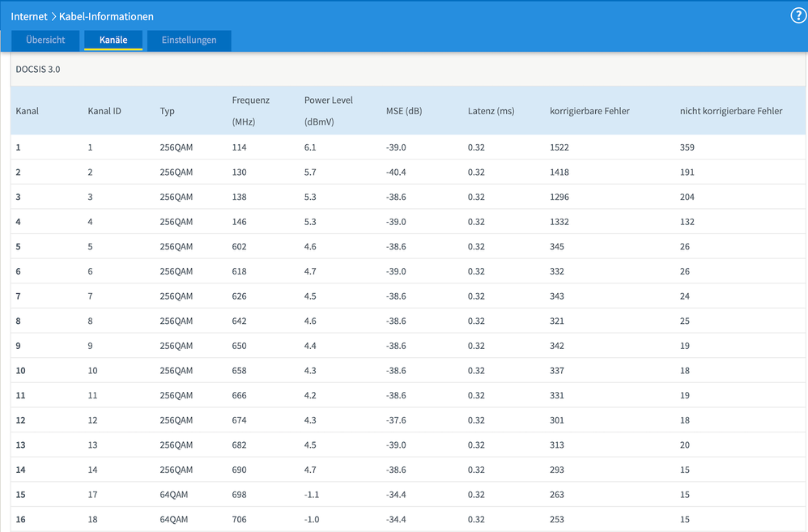The width and height of the screenshot is (808, 532).
Task: Click the nicht korrigierbare Fehler header
Action: [731, 111]
